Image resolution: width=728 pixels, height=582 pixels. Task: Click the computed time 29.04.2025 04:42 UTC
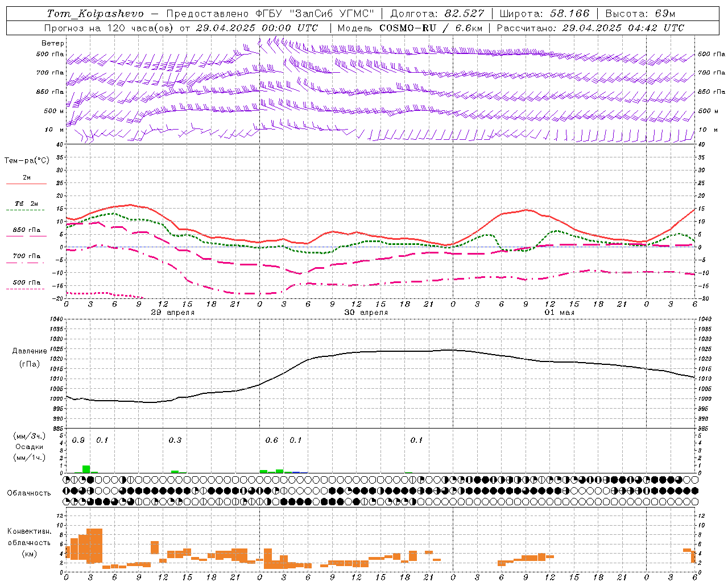click(623, 28)
